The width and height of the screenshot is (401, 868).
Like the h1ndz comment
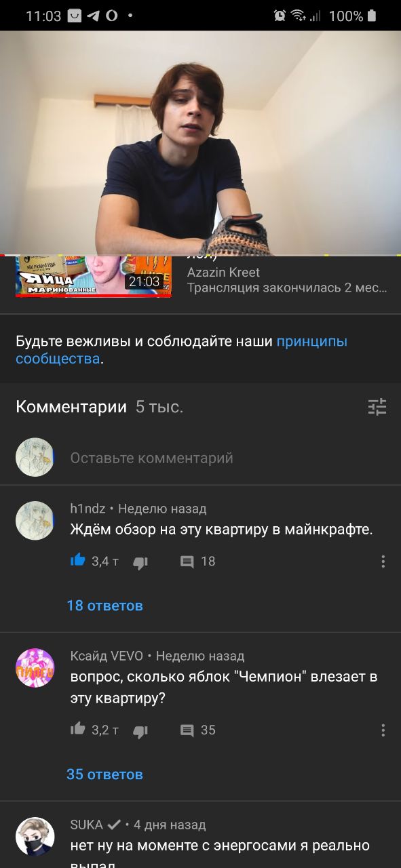coord(78,560)
